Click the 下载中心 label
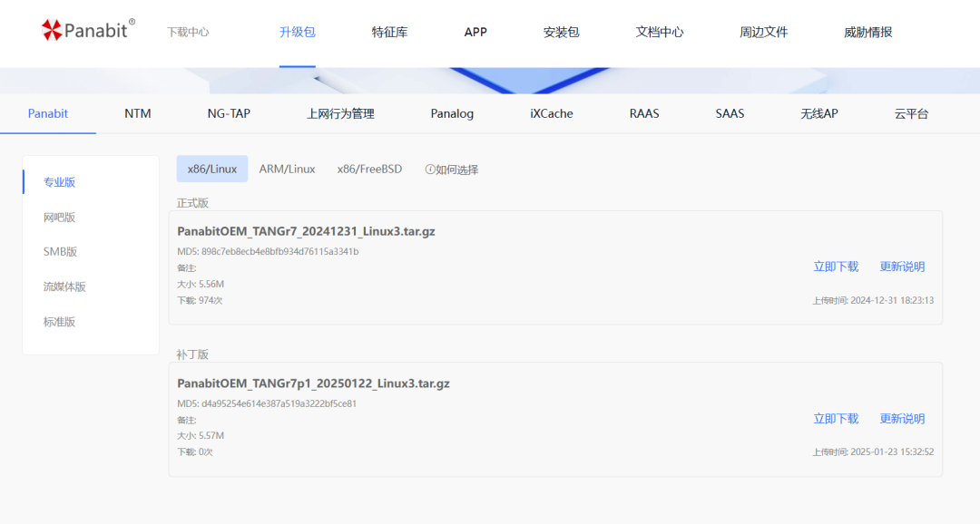Viewport: 980px width, 524px height. point(188,32)
